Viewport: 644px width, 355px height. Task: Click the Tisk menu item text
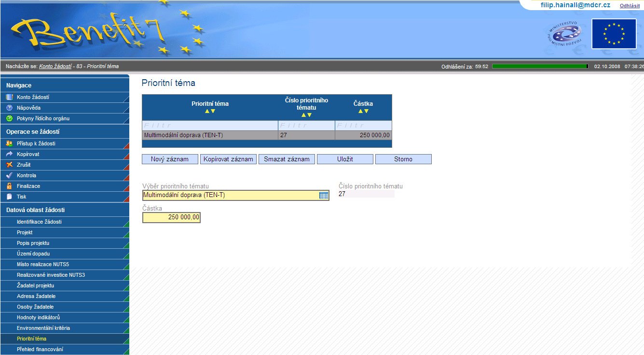(22, 197)
